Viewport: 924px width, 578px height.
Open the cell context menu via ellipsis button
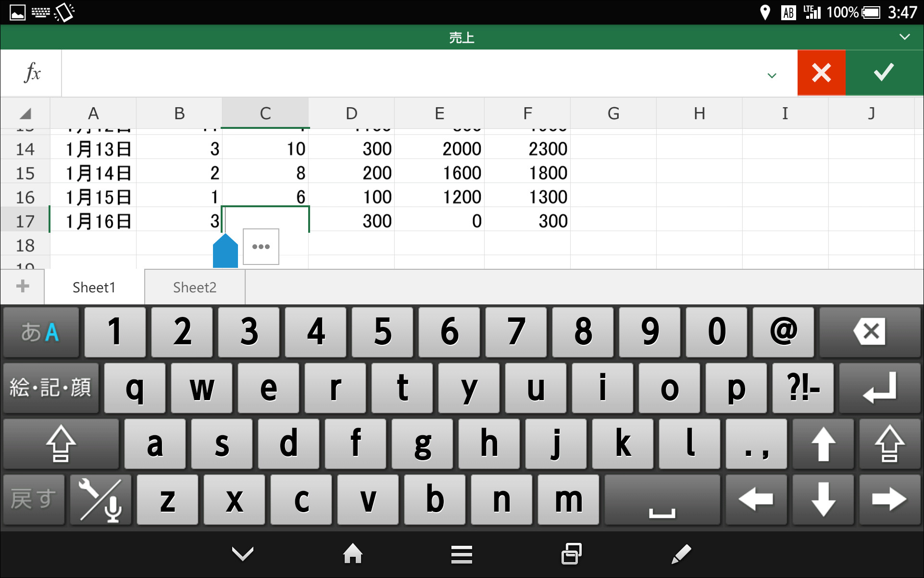[x=261, y=247]
